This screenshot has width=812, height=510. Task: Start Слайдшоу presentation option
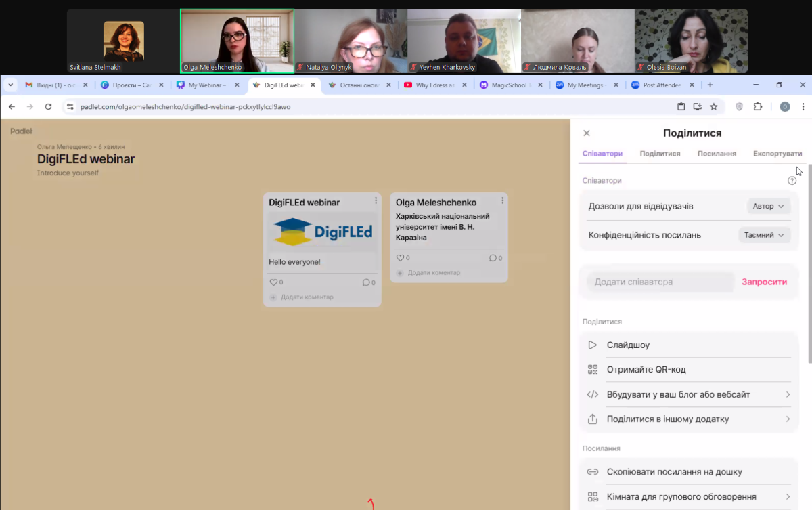click(x=628, y=345)
